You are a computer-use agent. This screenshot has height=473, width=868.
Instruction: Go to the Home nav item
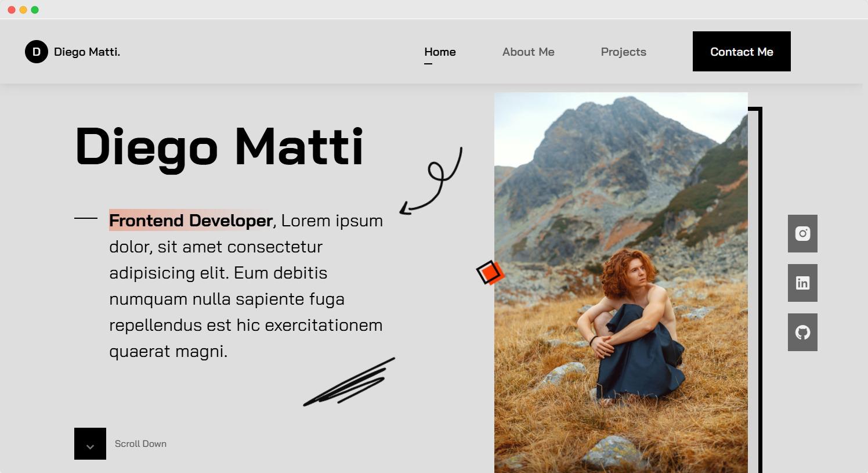coord(440,52)
